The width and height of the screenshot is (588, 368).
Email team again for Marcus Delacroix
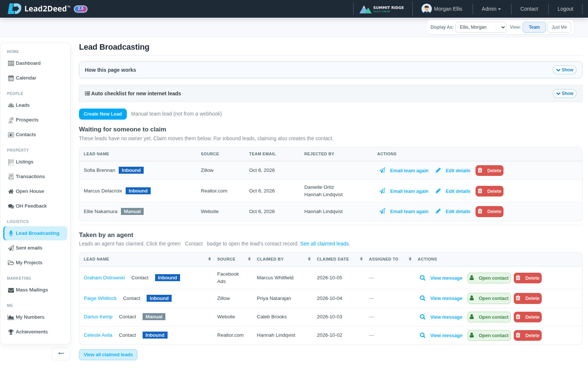point(404,191)
